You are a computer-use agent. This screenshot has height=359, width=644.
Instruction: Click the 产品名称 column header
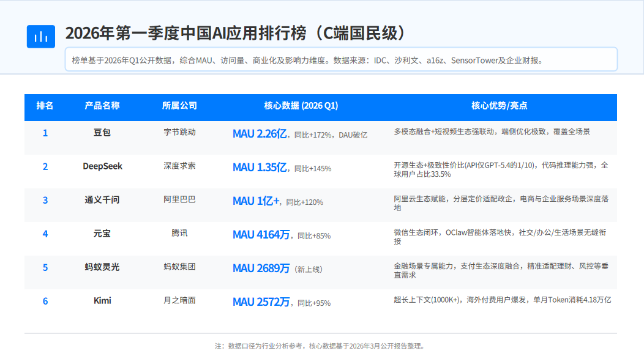pos(102,105)
